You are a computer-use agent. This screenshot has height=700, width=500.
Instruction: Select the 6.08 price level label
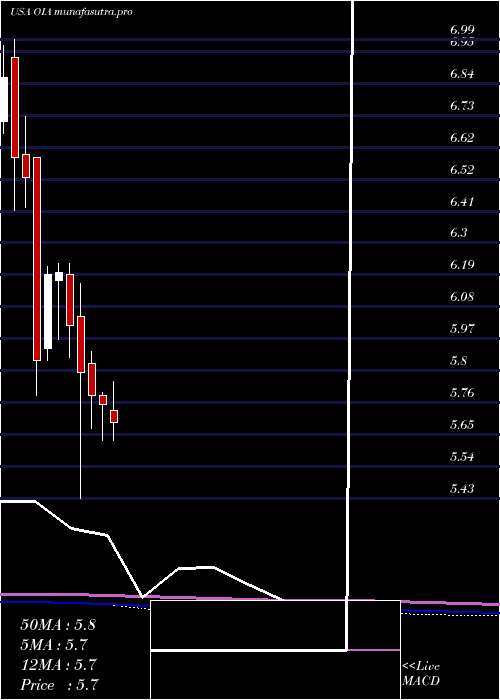point(462,297)
